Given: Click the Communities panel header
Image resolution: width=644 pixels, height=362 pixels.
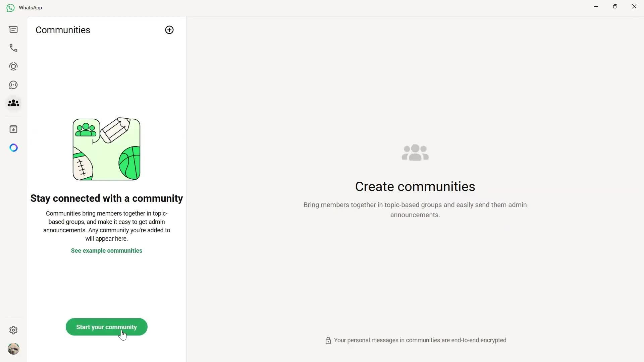Looking at the screenshot, I should coord(62,30).
